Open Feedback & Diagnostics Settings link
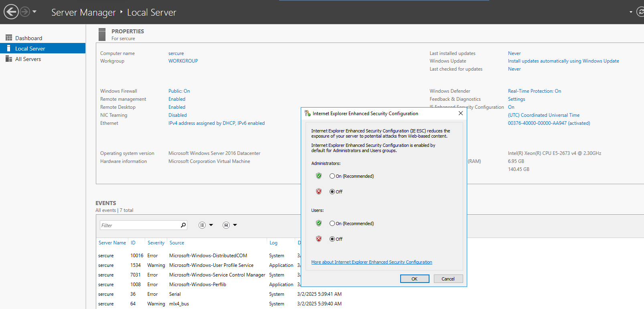The height and width of the screenshot is (309, 644). coord(516,99)
